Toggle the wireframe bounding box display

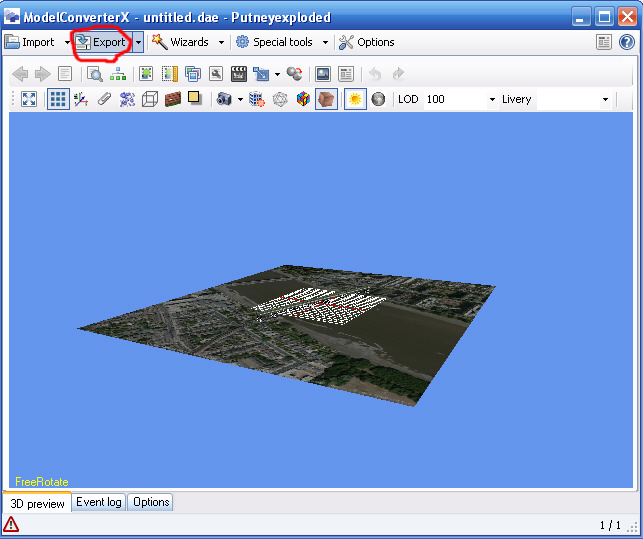(150, 99)
